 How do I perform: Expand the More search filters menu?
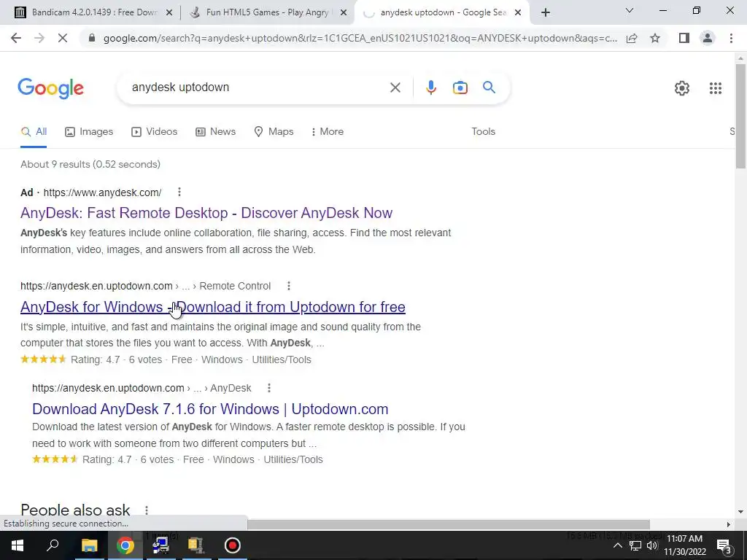pos(327,131)
